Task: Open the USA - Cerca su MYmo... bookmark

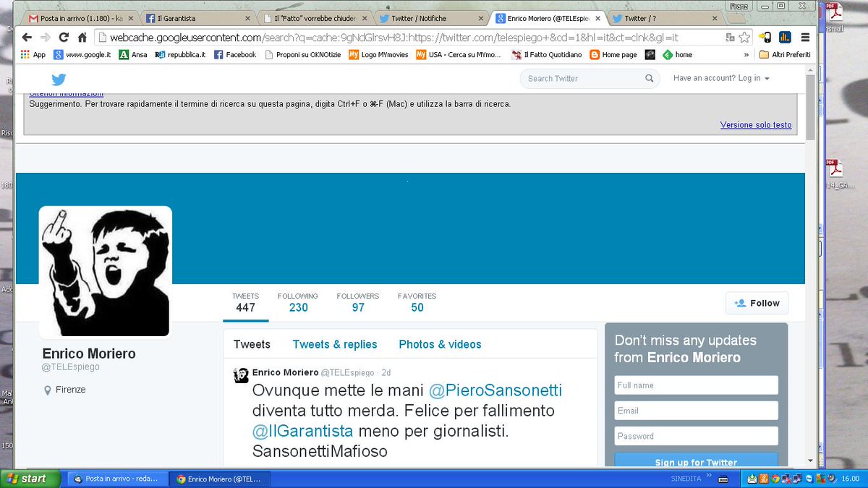Action: pos(459,54)
